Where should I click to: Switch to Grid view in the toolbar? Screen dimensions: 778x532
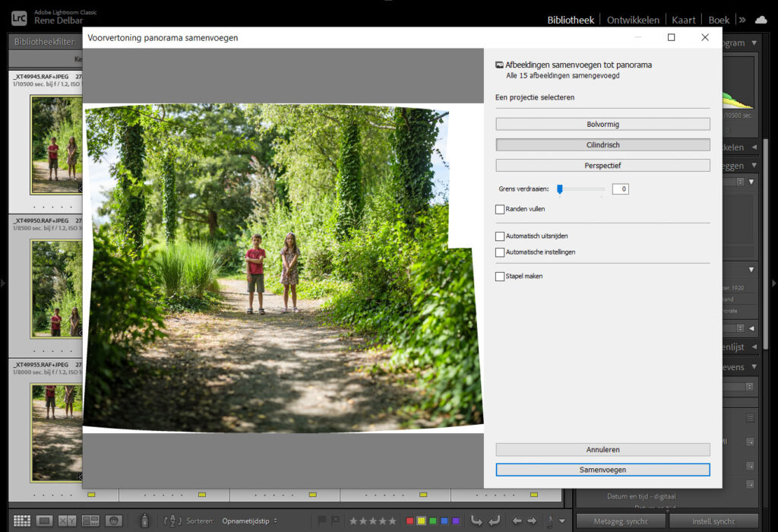click(22, 521)
